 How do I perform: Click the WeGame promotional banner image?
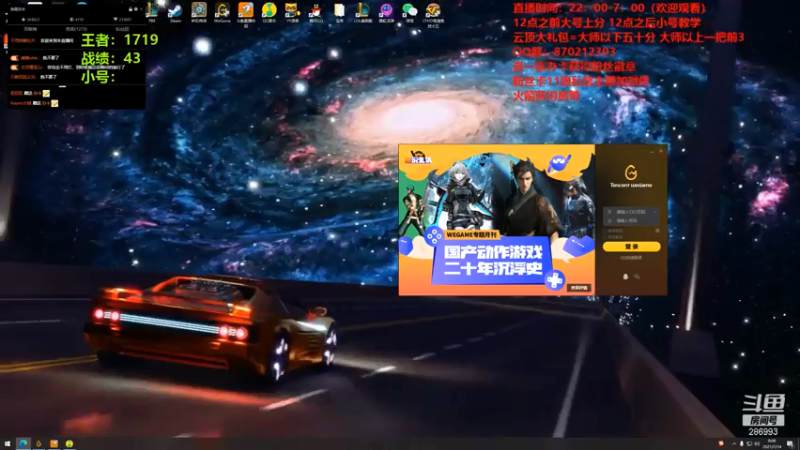pyautogui.click(x=496, y=220)
